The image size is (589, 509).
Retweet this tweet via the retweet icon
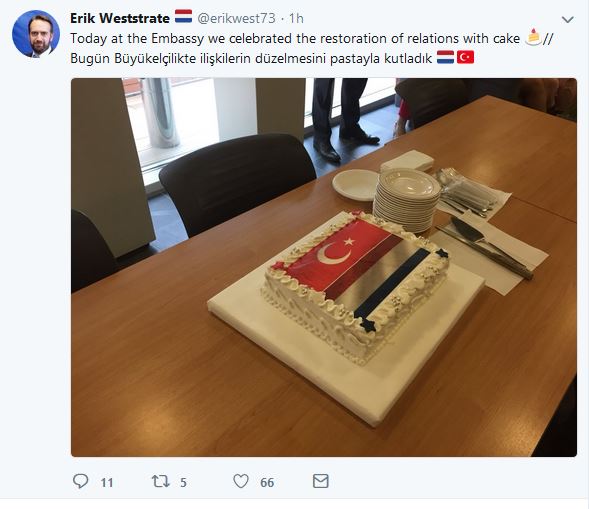pos(160,481)
